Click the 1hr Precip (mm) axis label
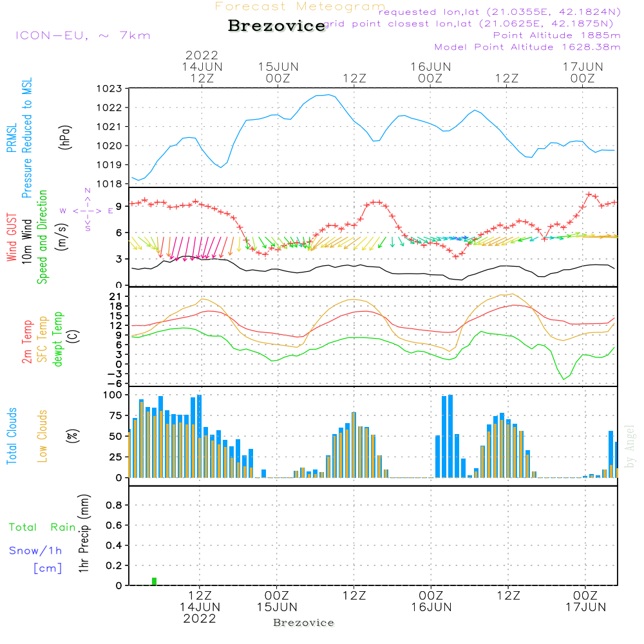Viewport: 644px width, 644px height. point(84,535)
